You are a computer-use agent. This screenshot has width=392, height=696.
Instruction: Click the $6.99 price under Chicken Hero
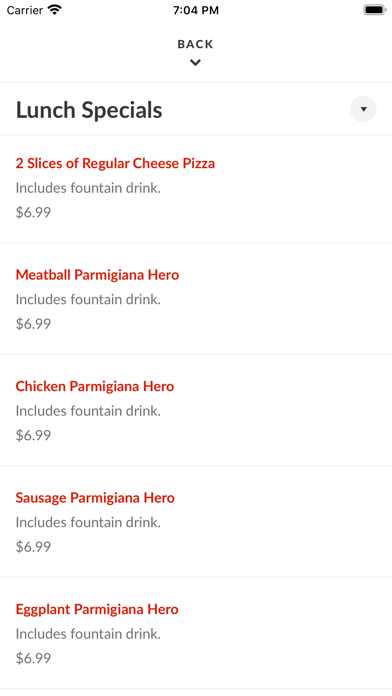tap(33, 435)
